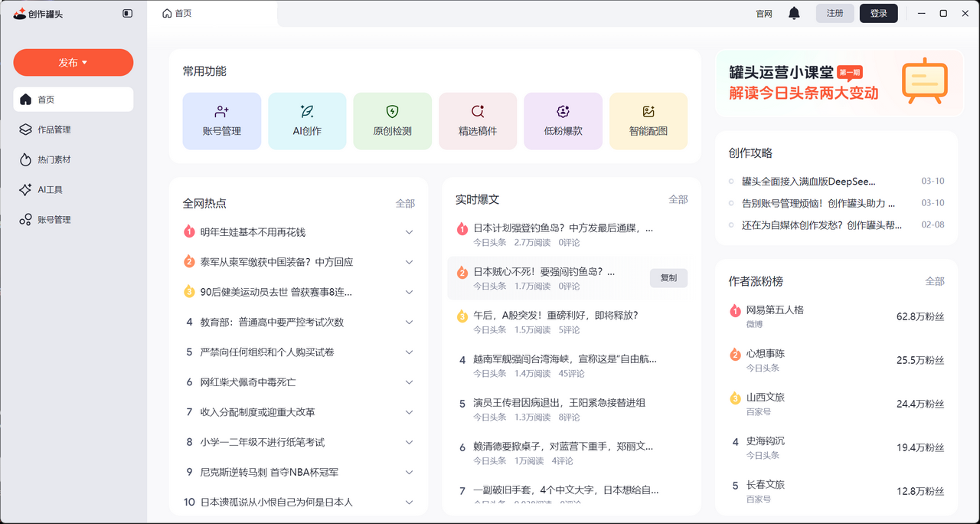Viewport: 980px width, 524px height.
Task: Click the 低粉爆款 feature icon
Action: click(x=563, y=120)
